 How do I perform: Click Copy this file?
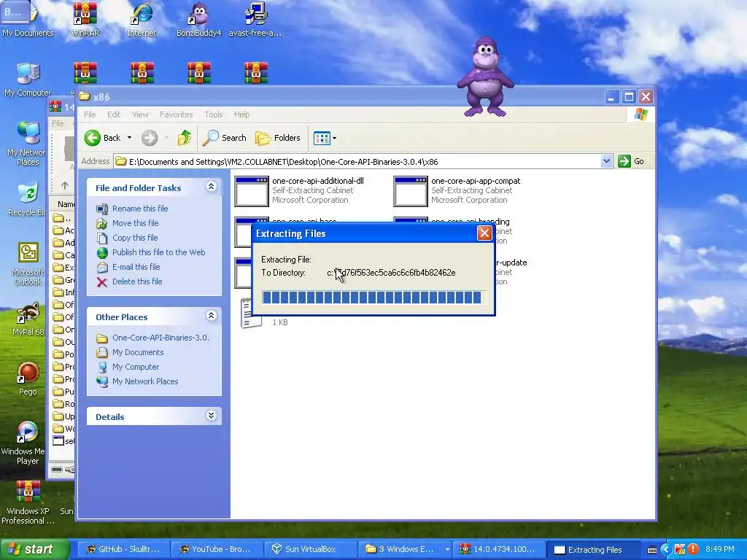coord(135,238)
